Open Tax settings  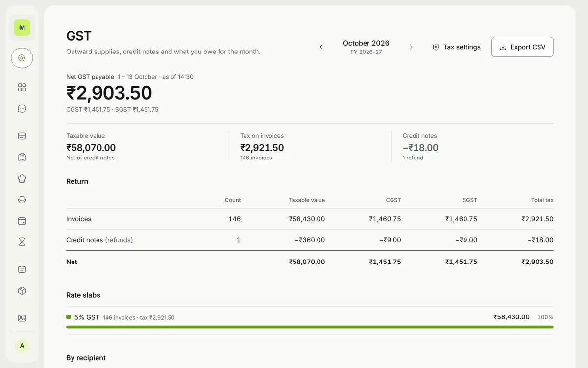tap(456, 47)
